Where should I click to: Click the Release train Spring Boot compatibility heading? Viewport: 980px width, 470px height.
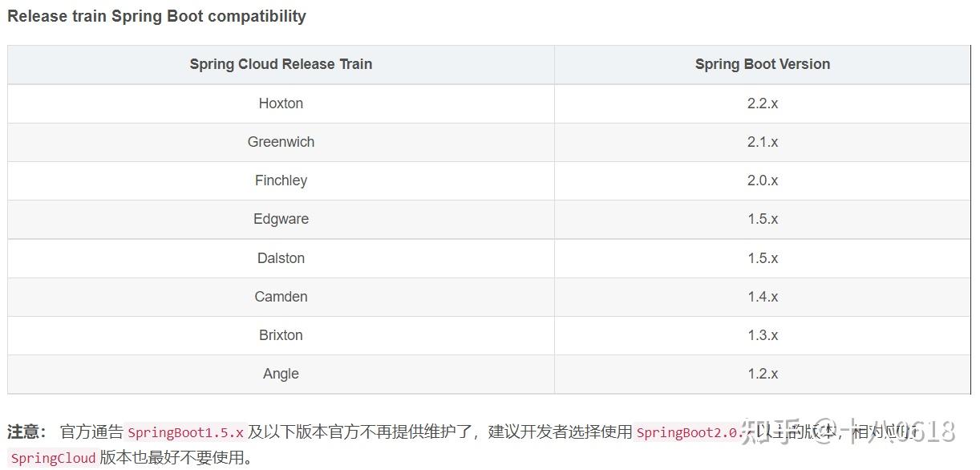156,16
